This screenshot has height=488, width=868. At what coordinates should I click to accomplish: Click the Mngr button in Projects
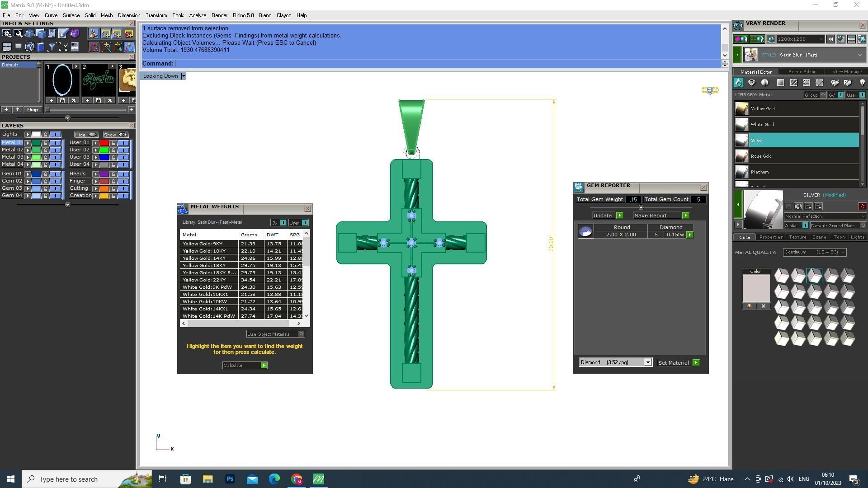tap(33, 110)
